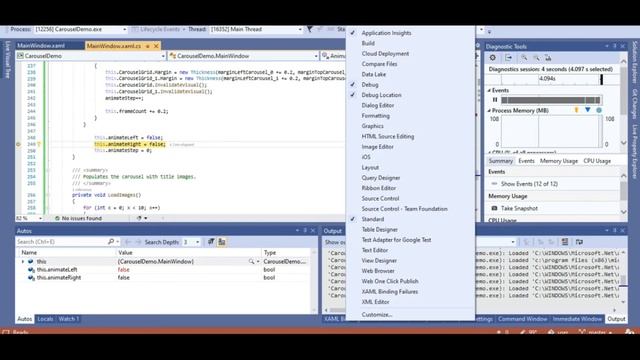640x360 pixels.
Task: Click Show Events (12 of 12)
Action: tap(529, 184)
